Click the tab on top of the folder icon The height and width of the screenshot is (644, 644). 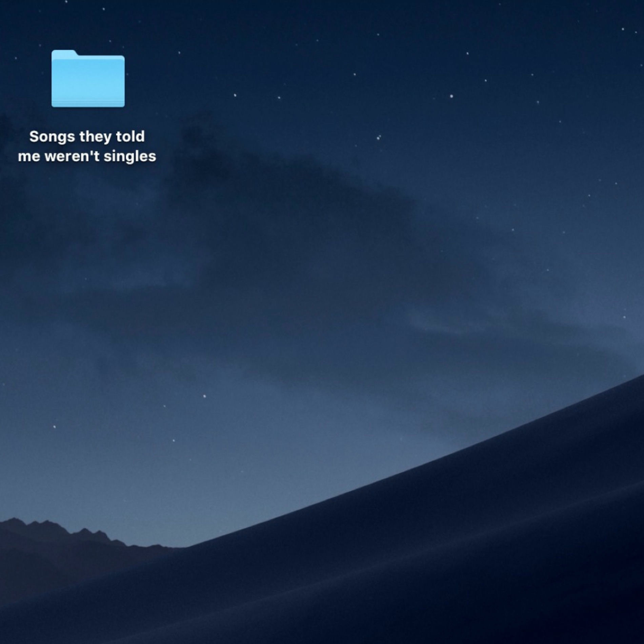click(x=64, y=53)
